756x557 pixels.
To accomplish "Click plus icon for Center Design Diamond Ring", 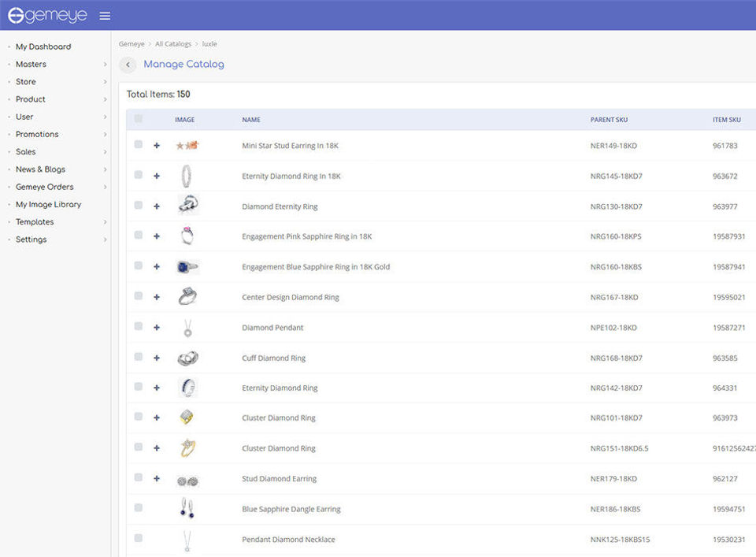I will (x=157, y=297).
